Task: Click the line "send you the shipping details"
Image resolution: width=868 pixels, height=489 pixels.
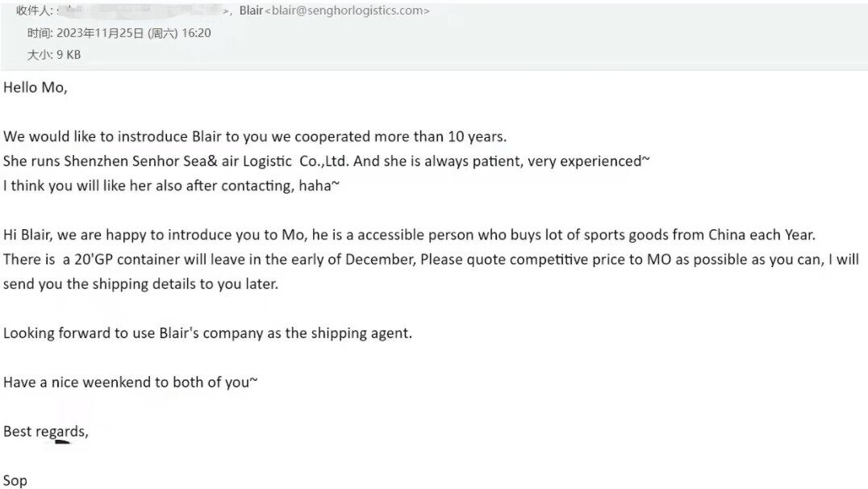Action: coord(139,285)
